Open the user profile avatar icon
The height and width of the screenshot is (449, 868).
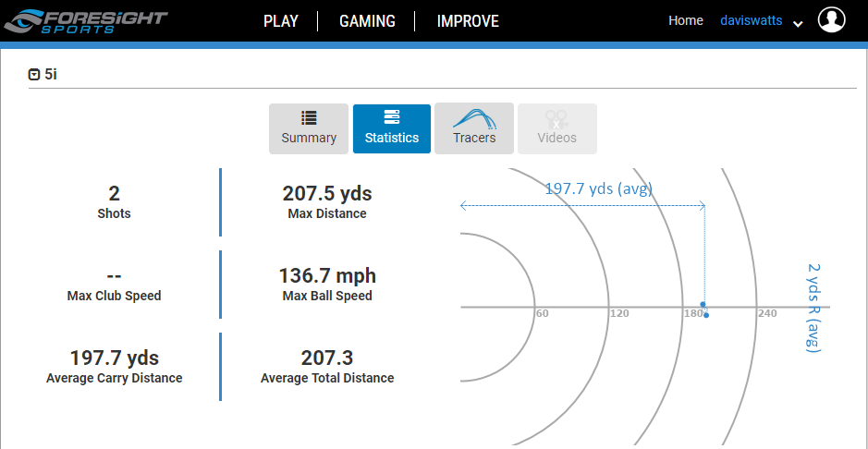click(832, 20)
